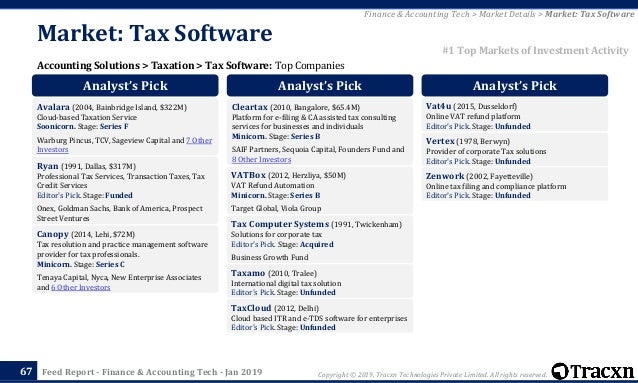Click the VATBox company name
The height and width of the screenshot is (383, 638).
(248, 175)
